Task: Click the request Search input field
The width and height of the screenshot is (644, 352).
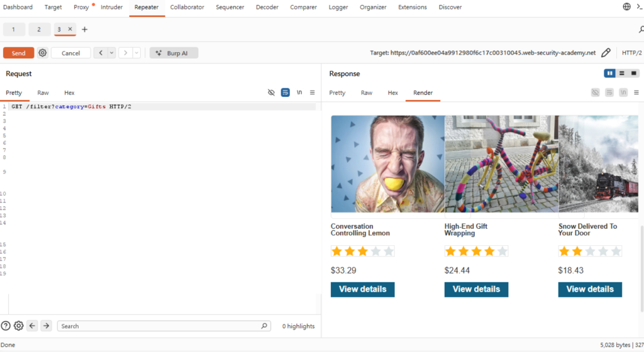Action: (164, 326)
